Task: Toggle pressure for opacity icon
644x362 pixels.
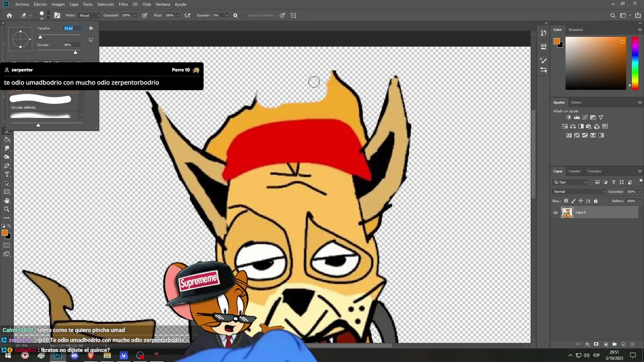Action: (144, 16)
